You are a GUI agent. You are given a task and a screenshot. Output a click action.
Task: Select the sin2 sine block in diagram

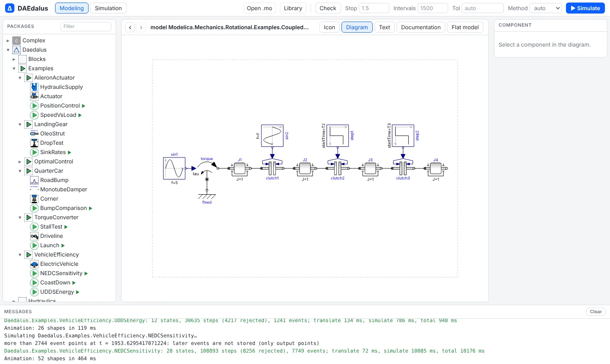(272, 135)
